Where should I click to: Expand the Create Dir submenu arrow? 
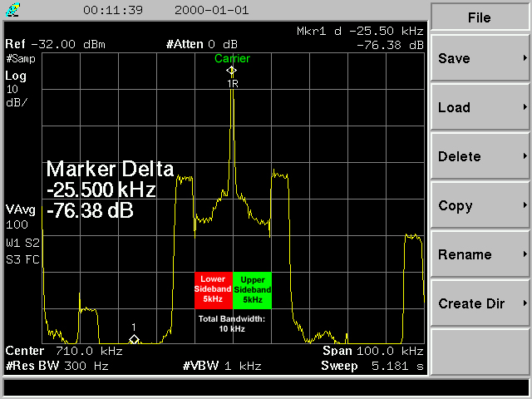click(525, 303)
